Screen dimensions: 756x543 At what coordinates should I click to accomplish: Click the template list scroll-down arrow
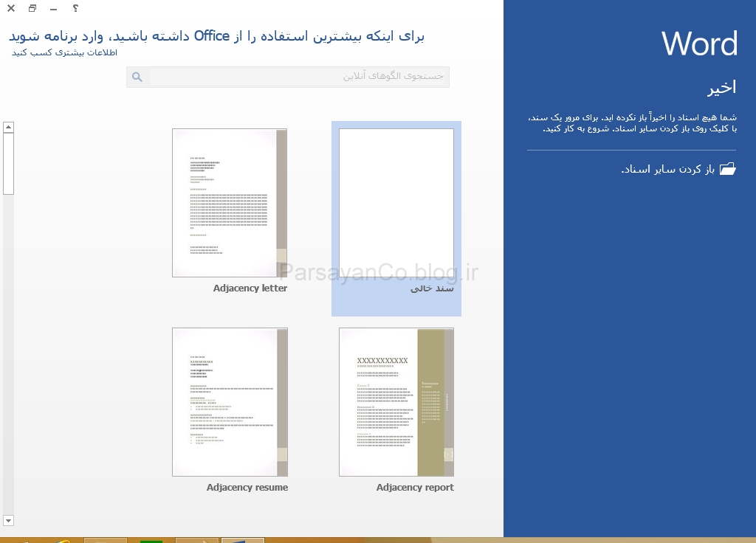pyautogui.click(x=8, y=520)
